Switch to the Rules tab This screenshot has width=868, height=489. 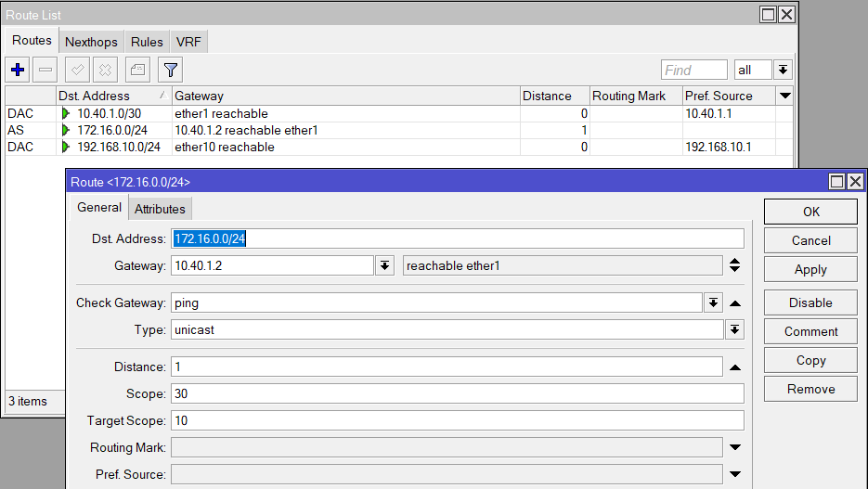click(147, 42)
